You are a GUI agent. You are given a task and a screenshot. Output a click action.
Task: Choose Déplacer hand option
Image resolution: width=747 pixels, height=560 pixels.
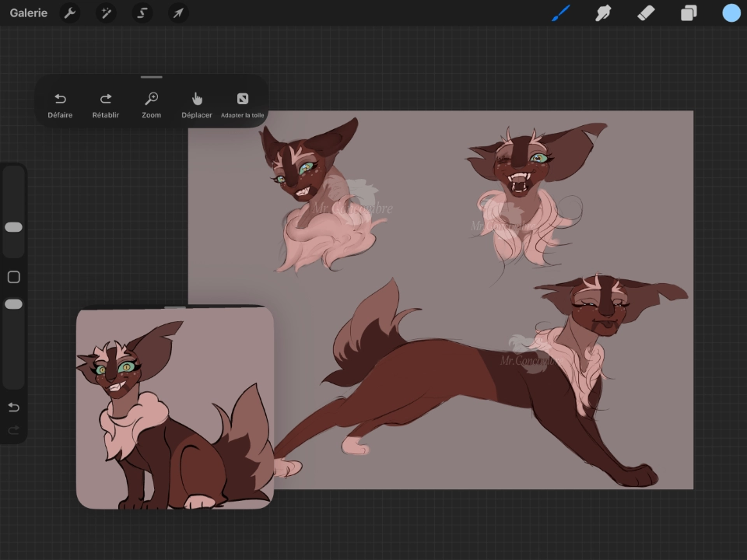click(x=197, y=105)
